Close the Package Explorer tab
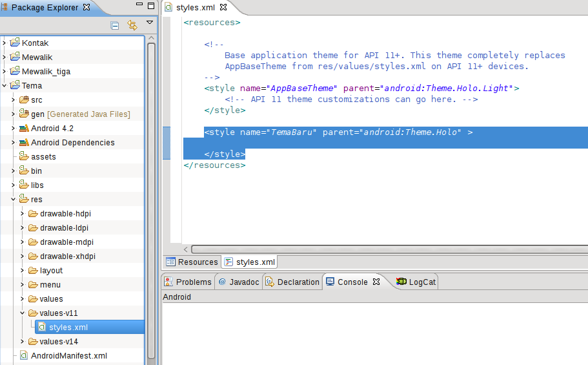This screenshot has width=588, height=365. click(x=86, y=7)
